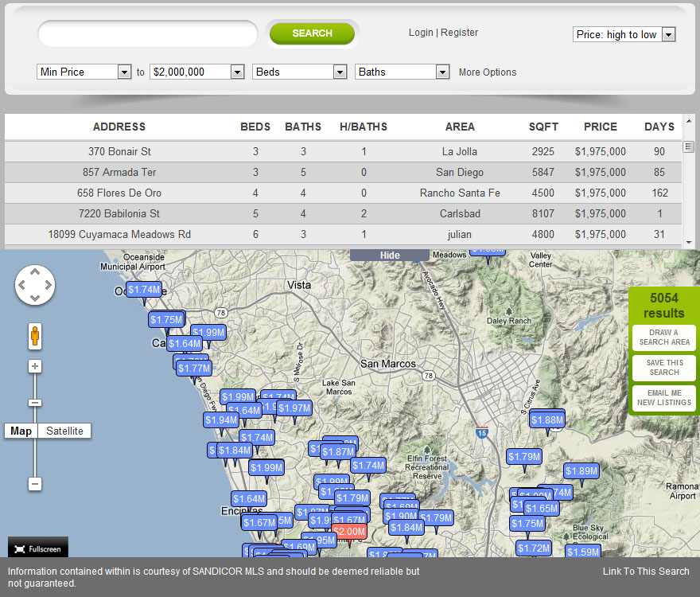The image size is (700, 597).
Task: Open the Price: high to low sort dropdown
Action: pyautogui.click(x=624, y=34)
